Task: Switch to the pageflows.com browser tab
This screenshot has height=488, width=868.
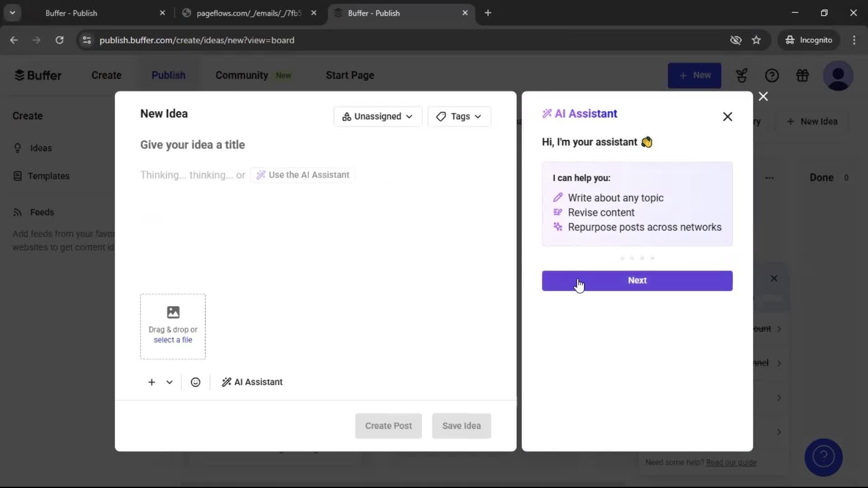Action: (x=244, y=13)
